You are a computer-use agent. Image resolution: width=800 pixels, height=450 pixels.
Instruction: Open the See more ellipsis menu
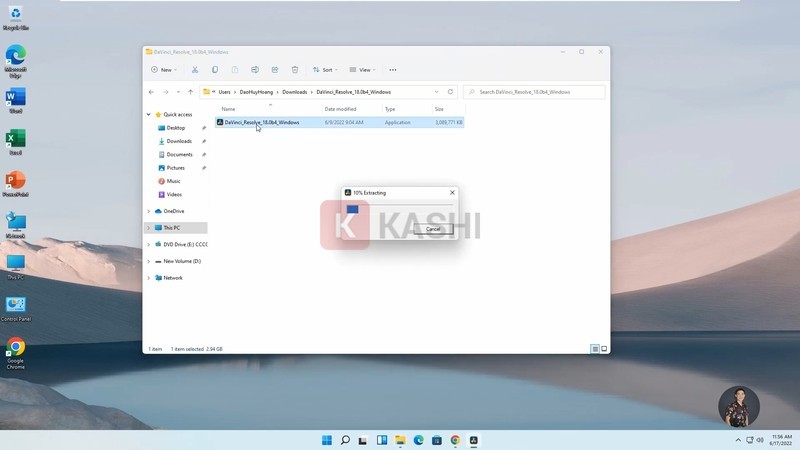coord(393,70)
